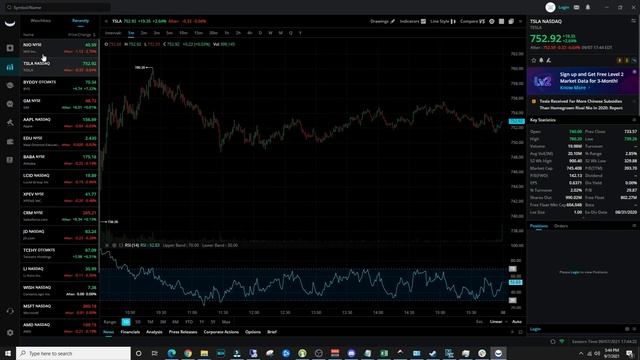This screenshot has width=640, height=360.
Task: Switch to the Recently tab
Action: point(80,20)
